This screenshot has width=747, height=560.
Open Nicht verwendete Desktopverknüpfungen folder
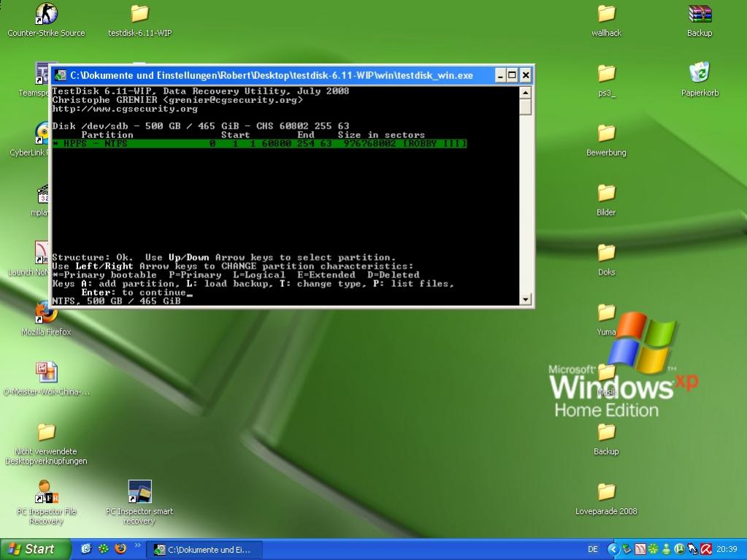[46, 444]
